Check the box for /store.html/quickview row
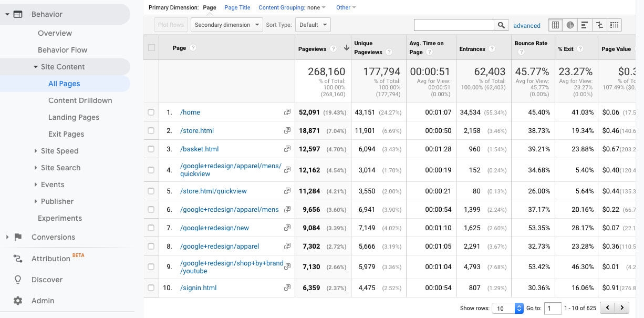The image size is (644, 318). [x=151, y=191]
